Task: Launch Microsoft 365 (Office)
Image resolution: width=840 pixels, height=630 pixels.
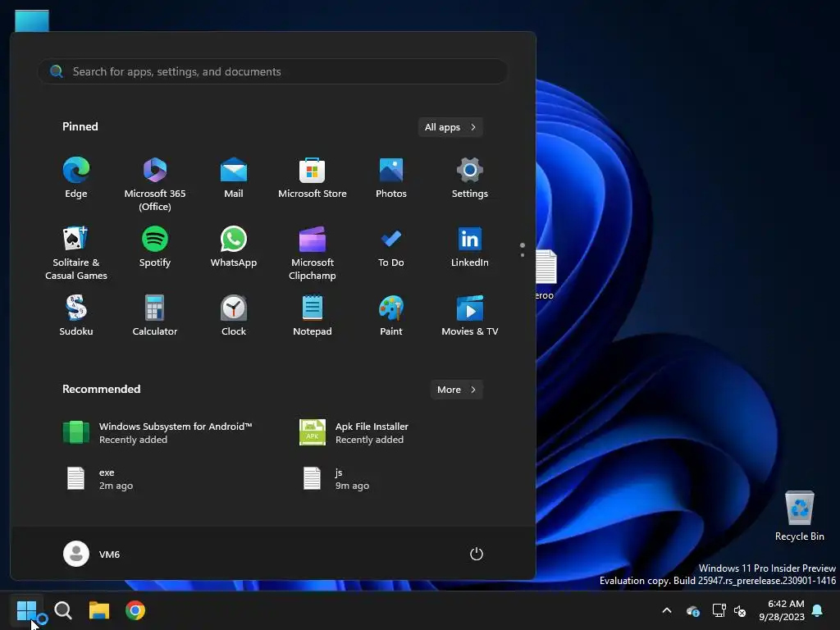Action: coord(155,184)
